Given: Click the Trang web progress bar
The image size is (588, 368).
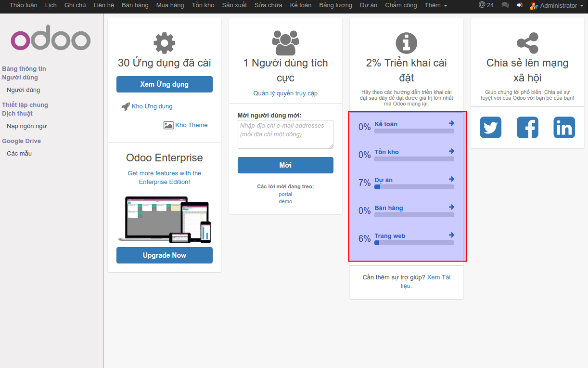Looking at the screenshot, I should (x=414, y=243).
